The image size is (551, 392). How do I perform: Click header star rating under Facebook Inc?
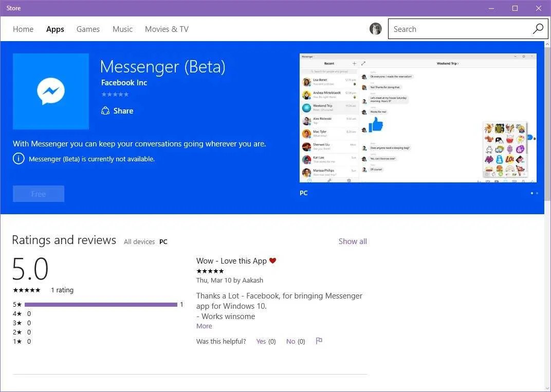pyautogui.click(x=115, y=95)
